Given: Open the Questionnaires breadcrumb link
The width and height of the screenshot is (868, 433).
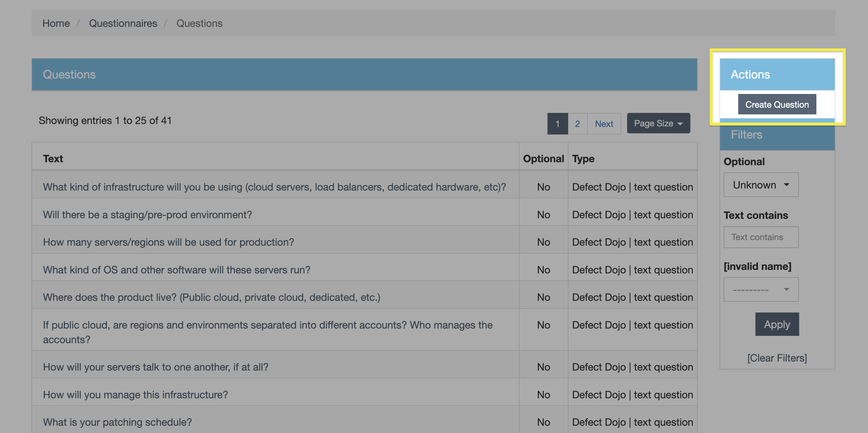Looking at the screenshot, I should pyautogui.click(x=123, y=23).
